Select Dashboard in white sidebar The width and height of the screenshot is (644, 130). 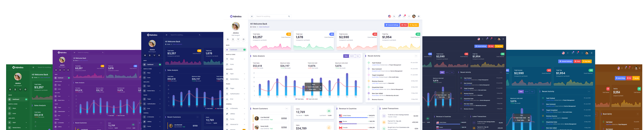coord(236,49)
